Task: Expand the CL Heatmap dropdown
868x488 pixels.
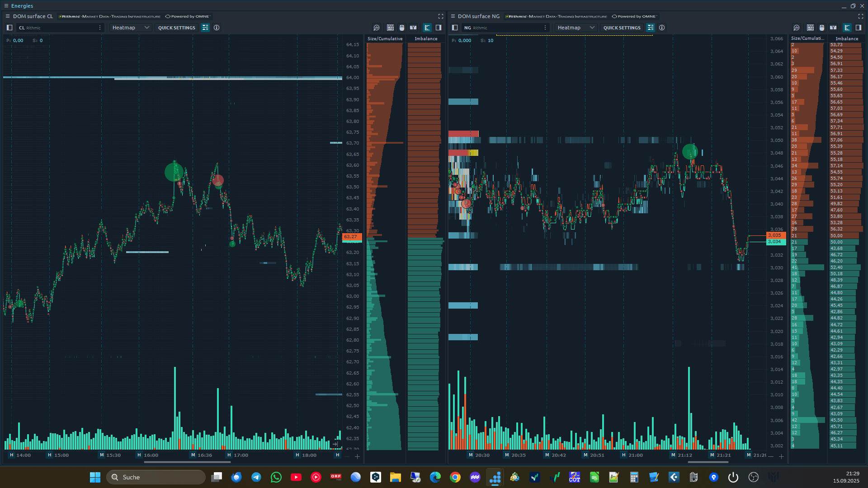Action: click(x=131, y=28)
